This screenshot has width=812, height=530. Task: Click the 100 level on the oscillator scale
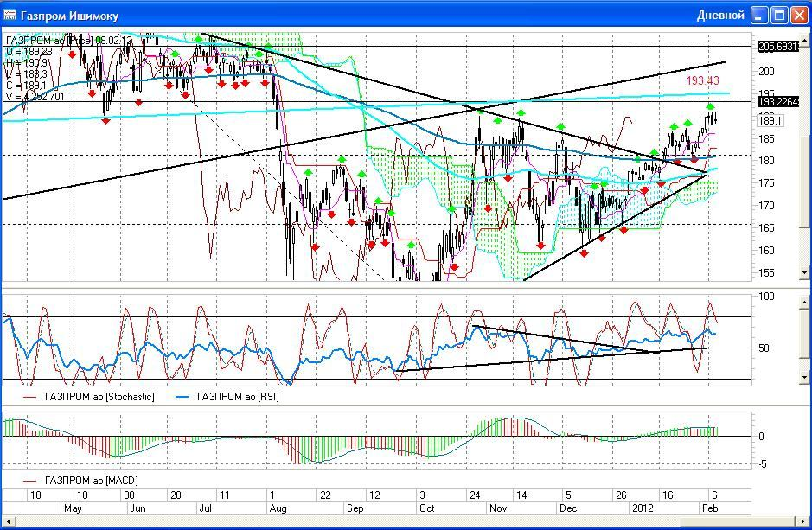click(x=766, y=297)
